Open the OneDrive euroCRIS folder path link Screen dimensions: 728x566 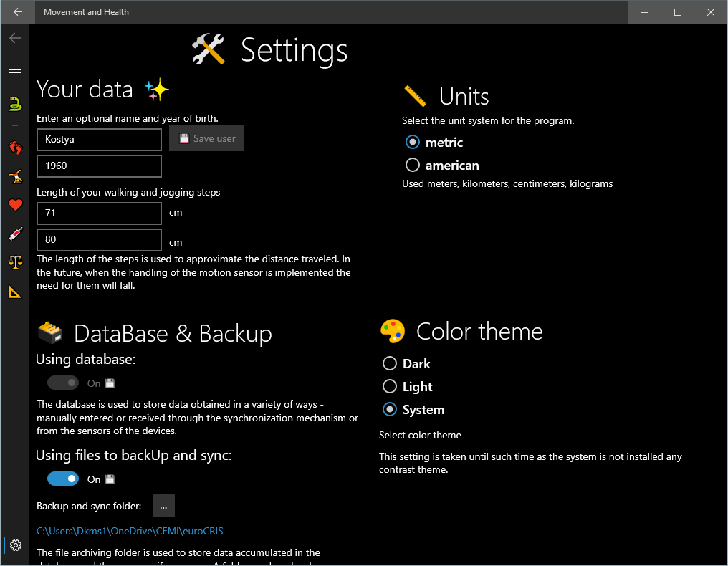pos(130,531)
